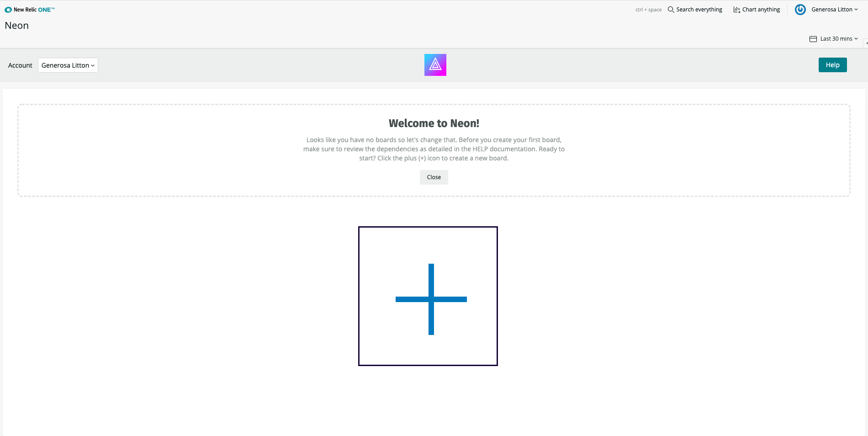868x436 pixels.
Task: Click the Account label
Action: (20, 65)
